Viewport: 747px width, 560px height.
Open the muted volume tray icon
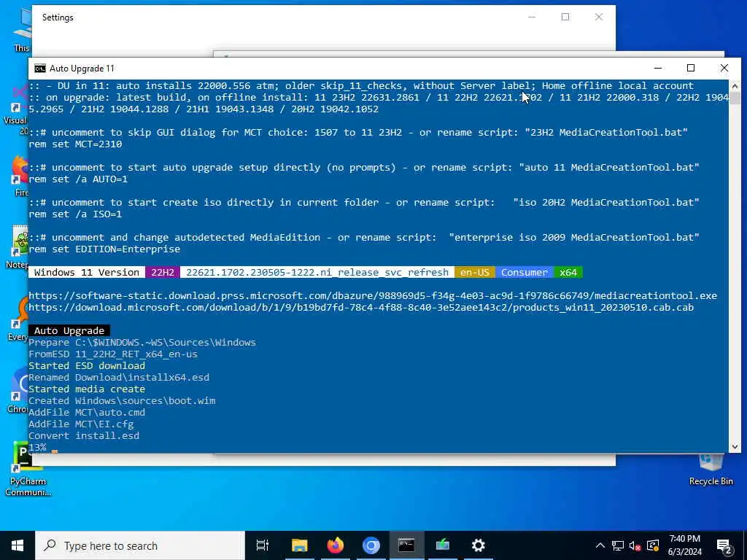pyautogui.click(x=635, y=545)
